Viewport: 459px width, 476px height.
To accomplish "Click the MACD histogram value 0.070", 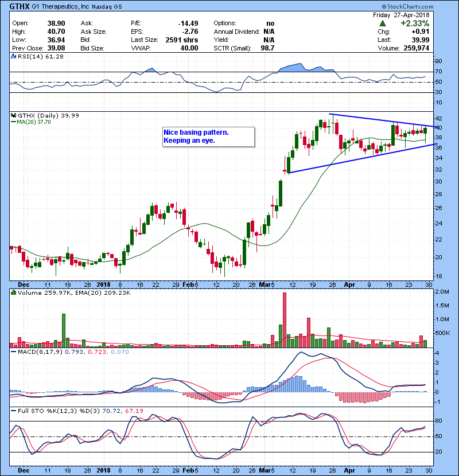I will click(x=120, y=352).
